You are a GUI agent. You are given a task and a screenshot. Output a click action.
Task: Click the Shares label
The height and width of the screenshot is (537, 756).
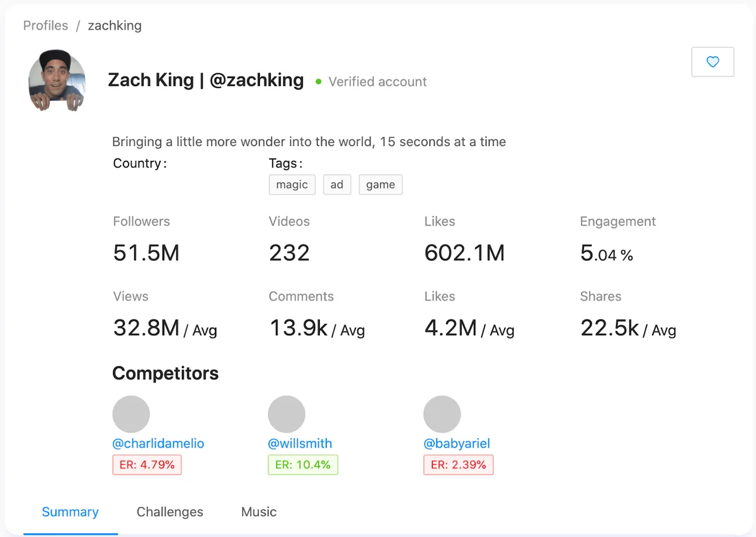coord(600,296)
